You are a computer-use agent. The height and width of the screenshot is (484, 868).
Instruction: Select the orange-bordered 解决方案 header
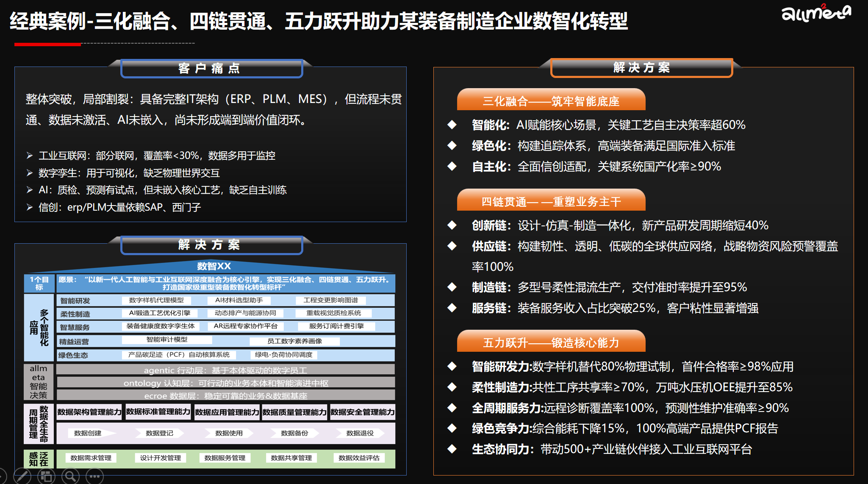[641, 68]
